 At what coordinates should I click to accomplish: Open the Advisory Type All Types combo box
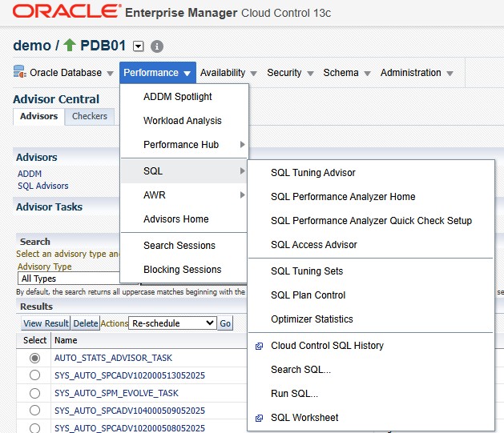coord(67,279)
